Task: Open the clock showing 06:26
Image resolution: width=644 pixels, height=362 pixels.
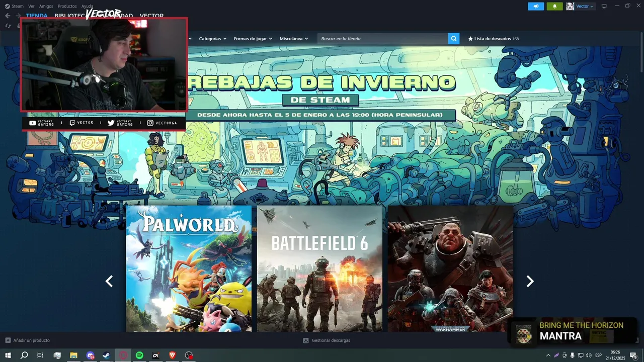Action: (615, 355)
